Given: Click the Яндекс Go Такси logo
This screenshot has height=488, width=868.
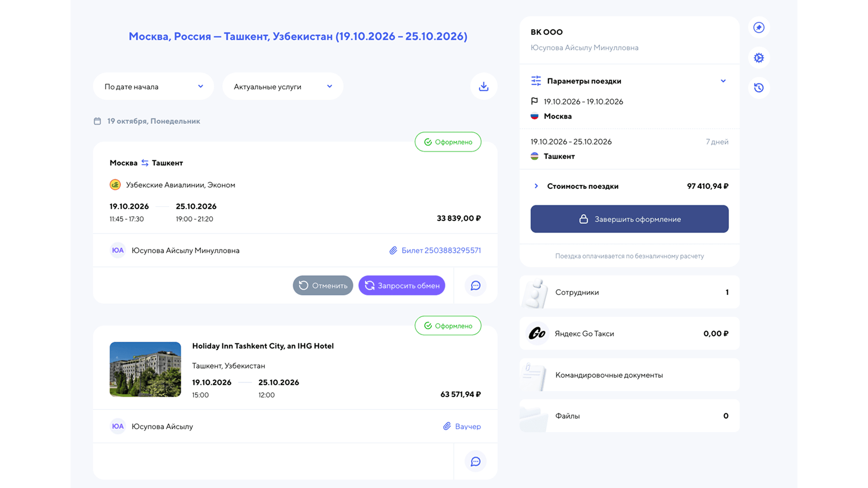Looking at the screenshot, I should [537, 333].
